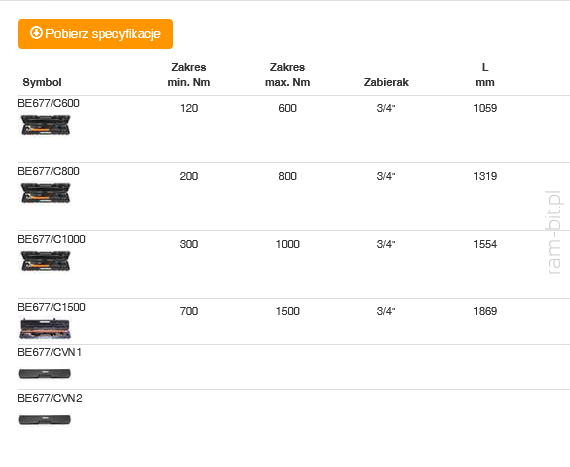Open the BE677/C1000 product thumbnail image
Screen dimensions: 570x467
click(x=45, y=261)
